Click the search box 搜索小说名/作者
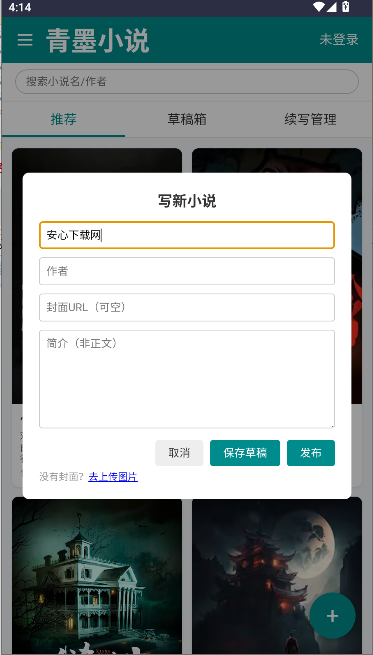This screenshot has height=655, width=373. [187, 81]
